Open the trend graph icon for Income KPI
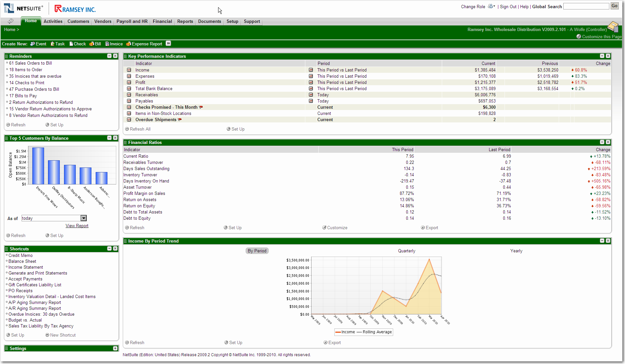The height and width of the screenshot is (364, 625). [x=311, y=70]
